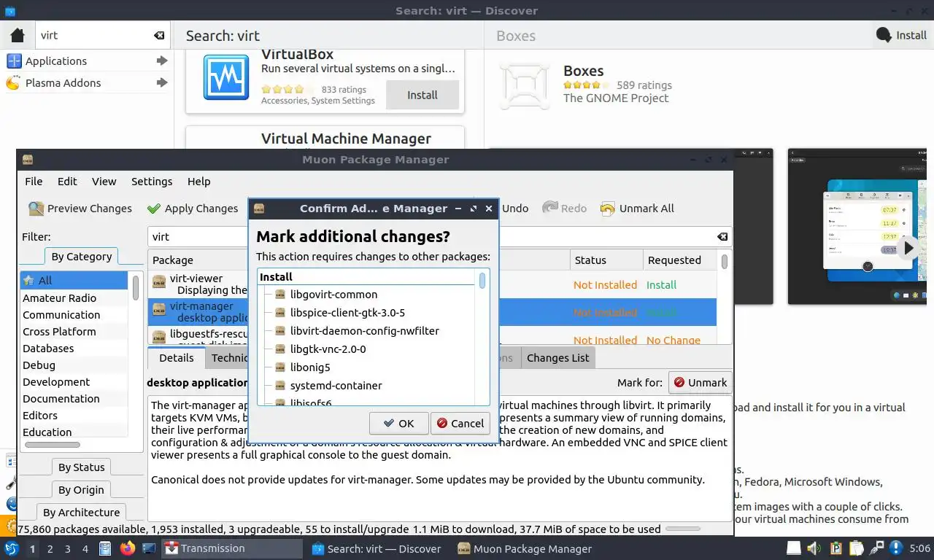Switch to the By Status filter
Screen dimensions: 934x560
81,467
